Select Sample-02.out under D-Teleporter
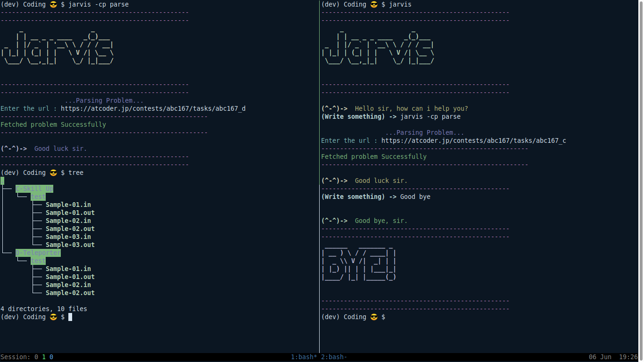Image resolution: width=644 pixels, height=362 pixels. (x=70, y=293)
